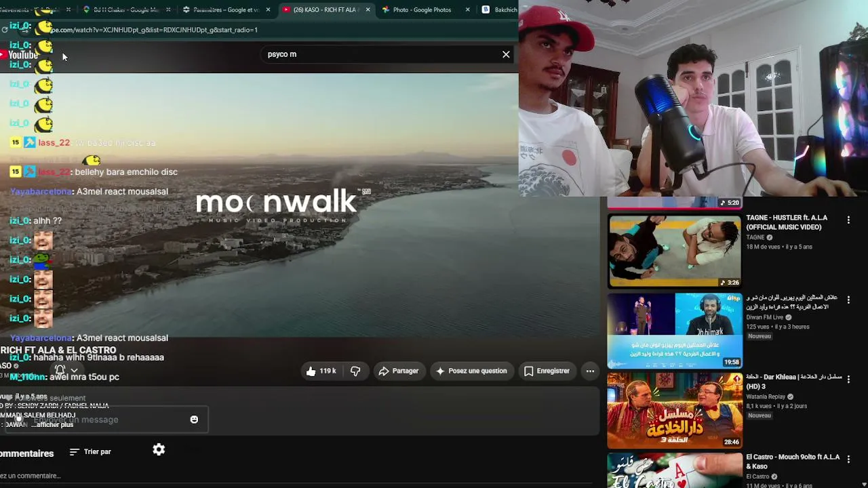Viewport: 868px width, 488px height.
Task: Visit the Diwan FM Live channel name
Action: pos(764,317)
